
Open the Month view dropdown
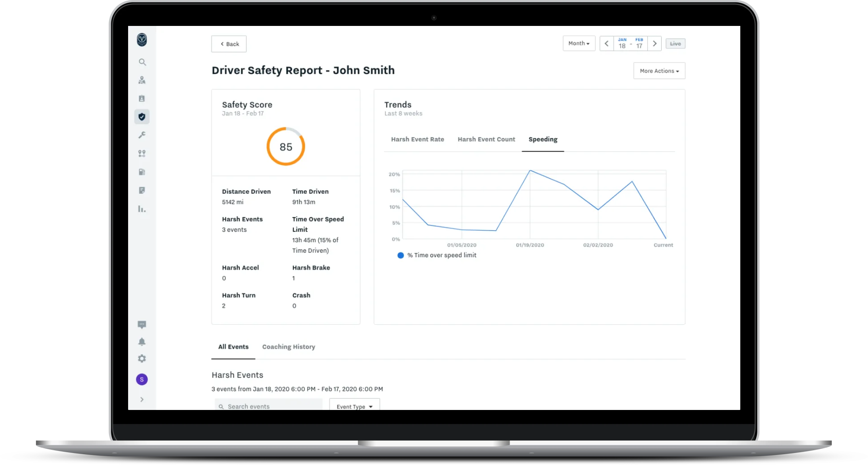[579, 43]
